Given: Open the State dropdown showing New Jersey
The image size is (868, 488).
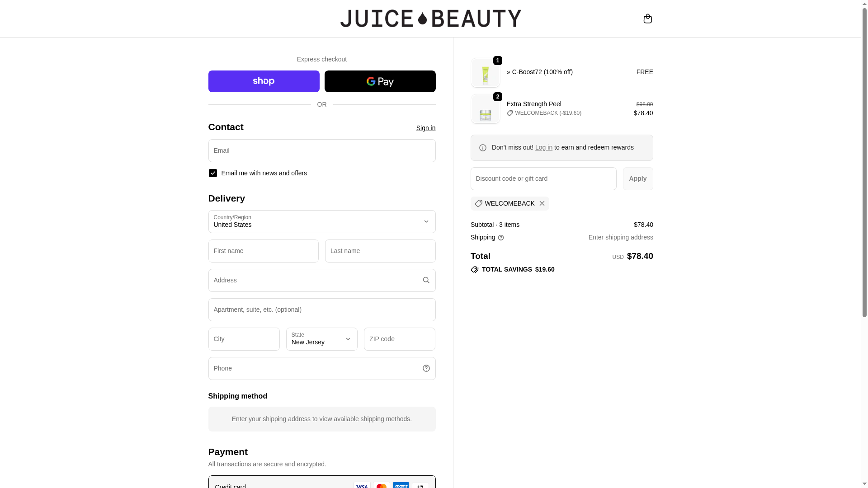Looking at the screenshot, I should click(321, 339).
